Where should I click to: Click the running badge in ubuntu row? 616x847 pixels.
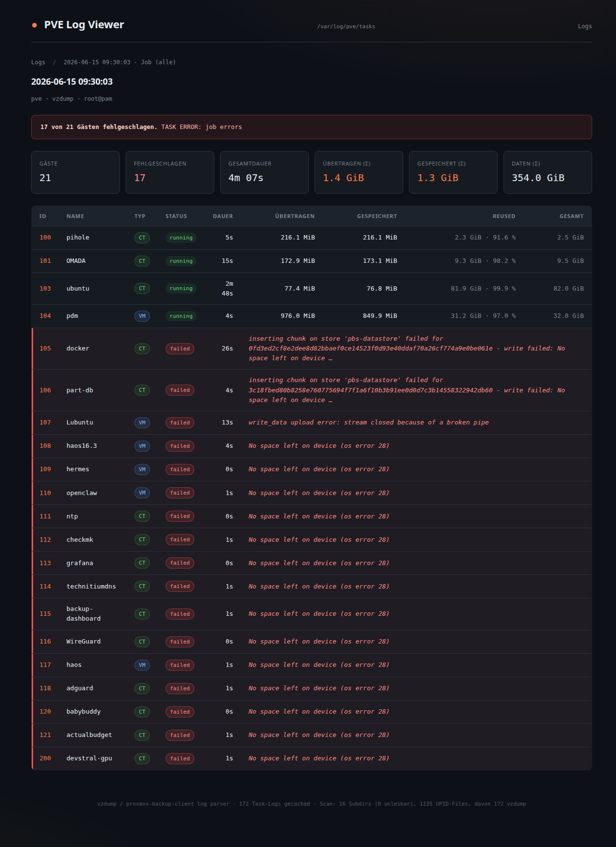pos(181,289)
